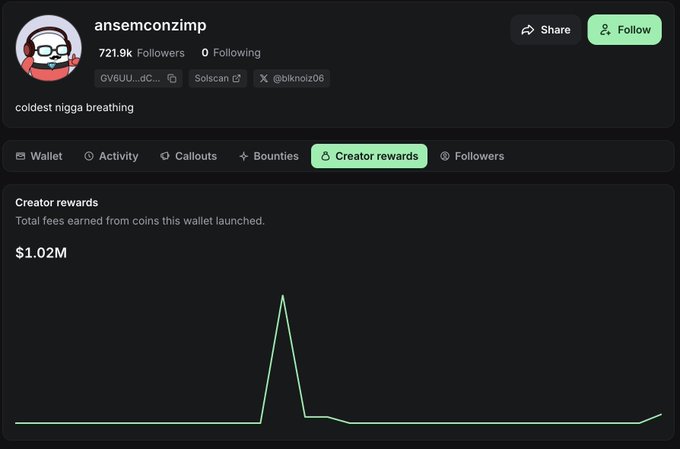The image size is (680, 449).
Task: Switch to the Followers tab
Action: [472, 156]
